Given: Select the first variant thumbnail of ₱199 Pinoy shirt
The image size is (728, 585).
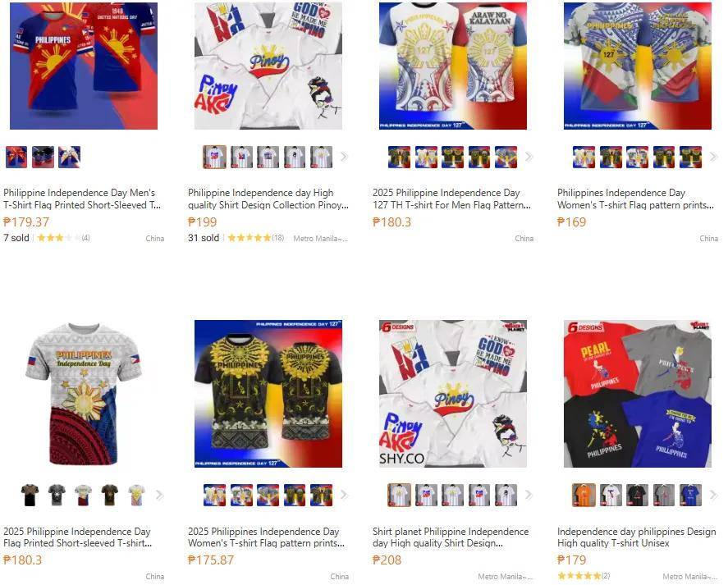Looking at the screenshot, I should [x=214, y=157].
